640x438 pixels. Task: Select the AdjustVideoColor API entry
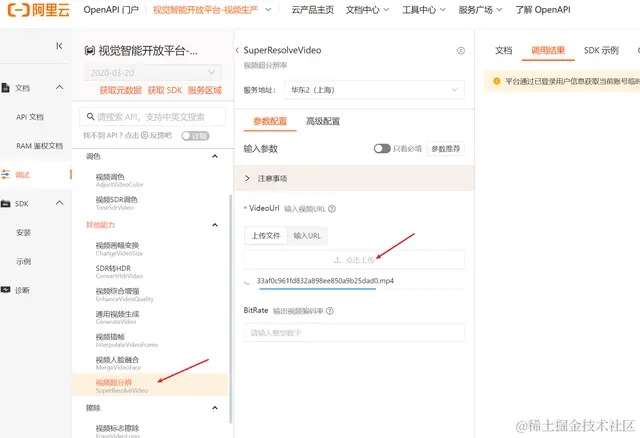click(x=119, y=180)
